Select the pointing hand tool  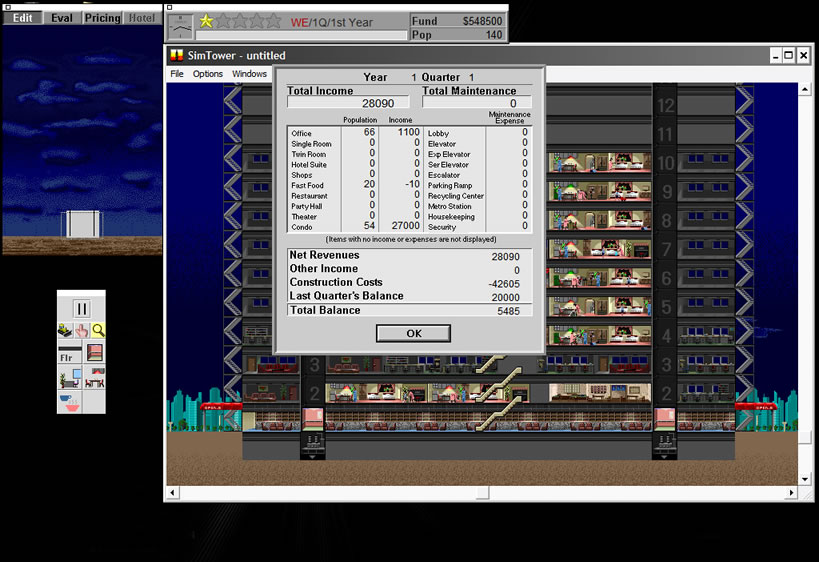pyautogui.click(x=82, y=330)
